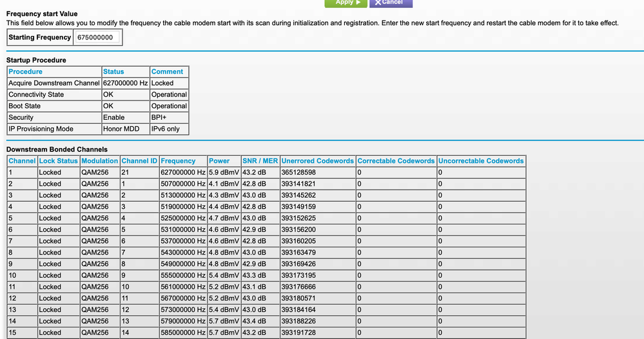Click the Procedure column header
This screenshot has height=339, width=644.
tap(26, 72)
